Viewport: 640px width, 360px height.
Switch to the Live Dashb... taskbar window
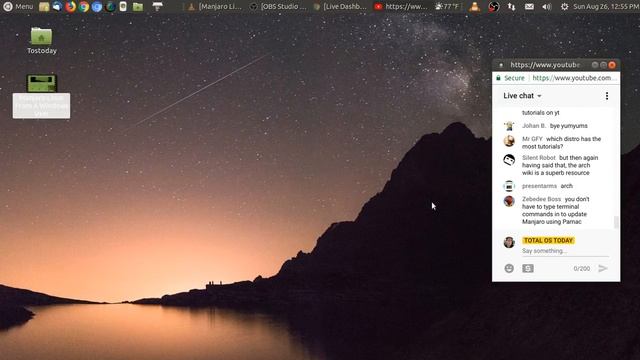(x=340, y=7)
